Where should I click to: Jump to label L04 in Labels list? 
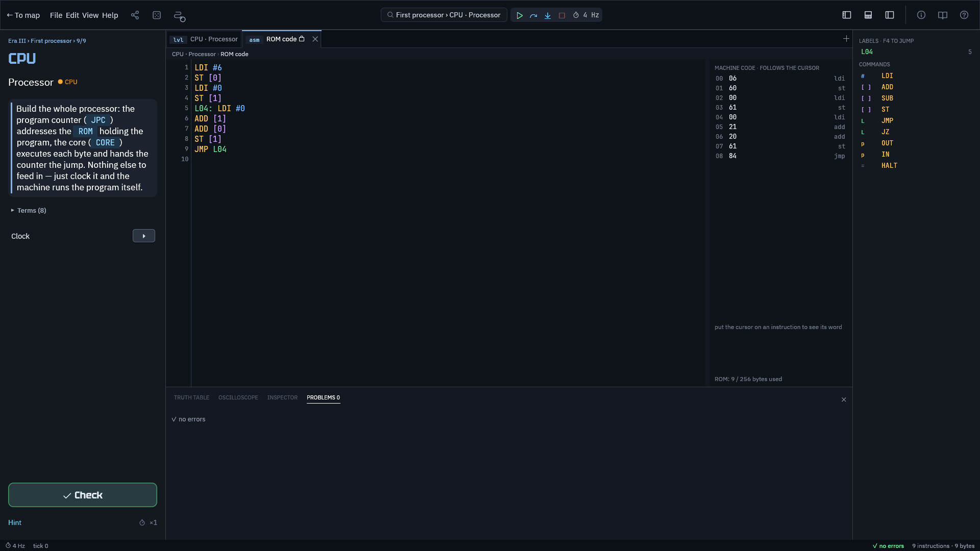(x=916, y=52)
